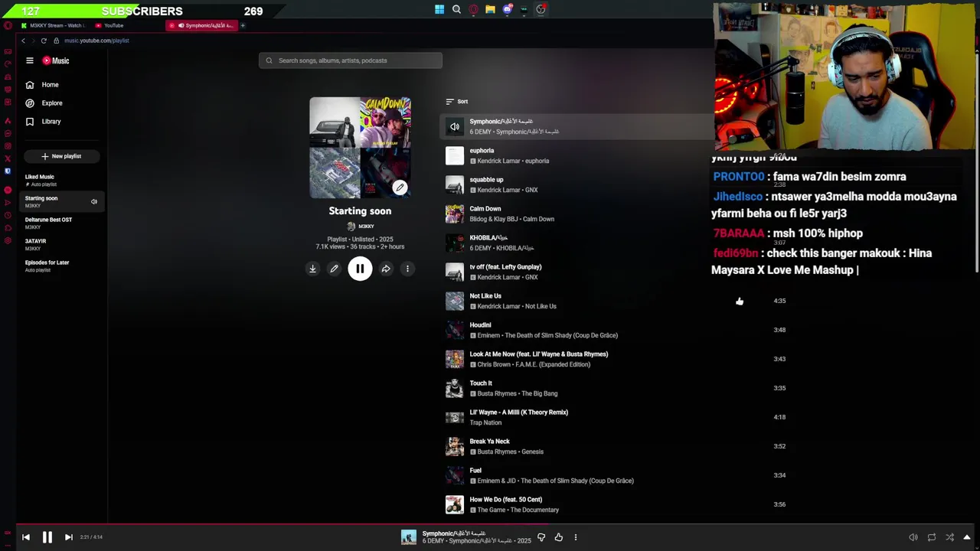
Task: Open the Sort options for the playlist
Action: tap(457, 102)
